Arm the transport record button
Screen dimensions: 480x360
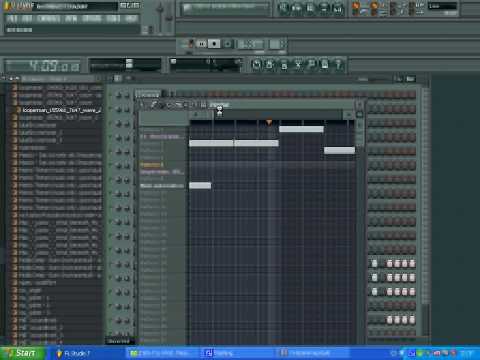coord(227,44)
